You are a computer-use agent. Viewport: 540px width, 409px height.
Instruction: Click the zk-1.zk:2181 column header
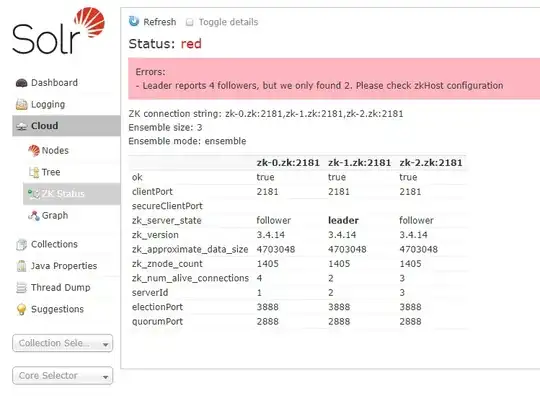[360, 163]
